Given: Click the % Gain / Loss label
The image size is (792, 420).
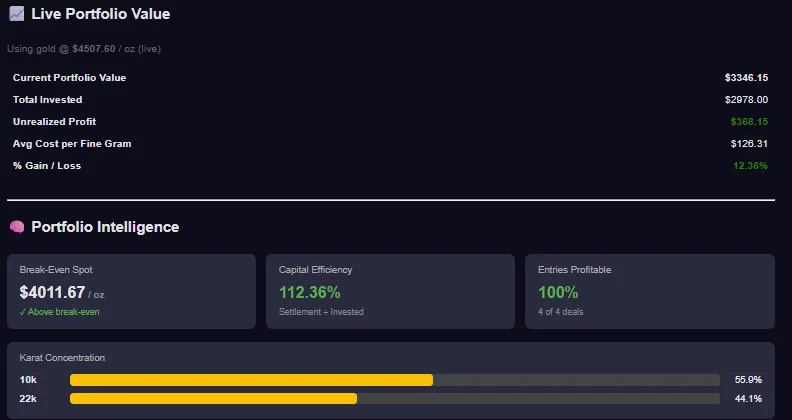Looking at the screenshot, I should click(x=47, y=166).
